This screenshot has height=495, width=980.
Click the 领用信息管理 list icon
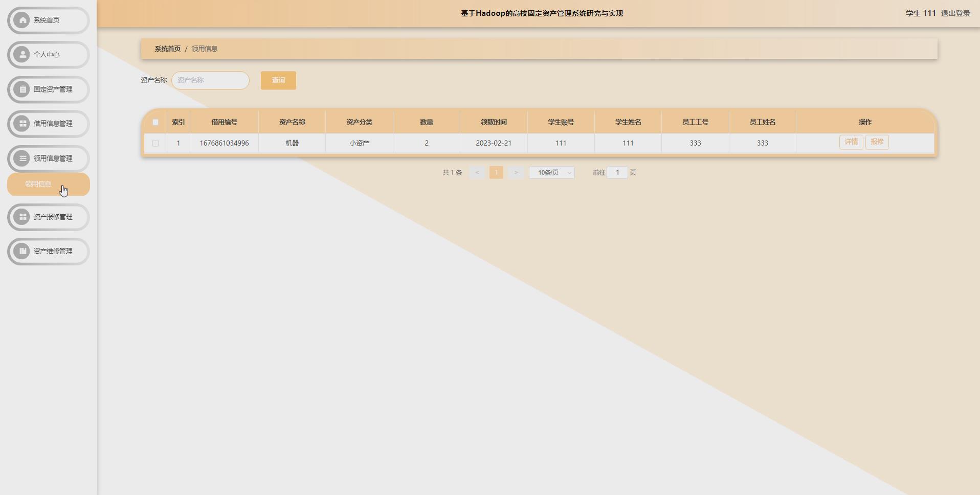[x=21, y=158]
